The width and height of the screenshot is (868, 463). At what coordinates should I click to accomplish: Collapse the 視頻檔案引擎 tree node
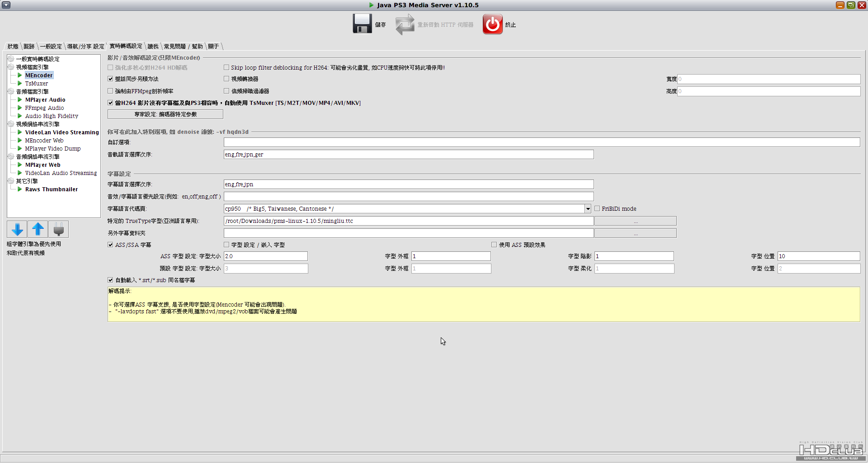11,67
